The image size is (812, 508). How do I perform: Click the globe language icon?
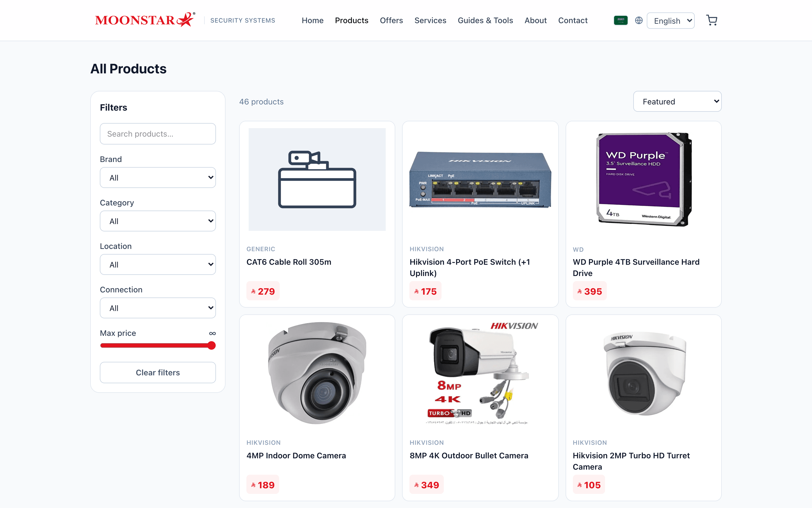coord(639,20)
